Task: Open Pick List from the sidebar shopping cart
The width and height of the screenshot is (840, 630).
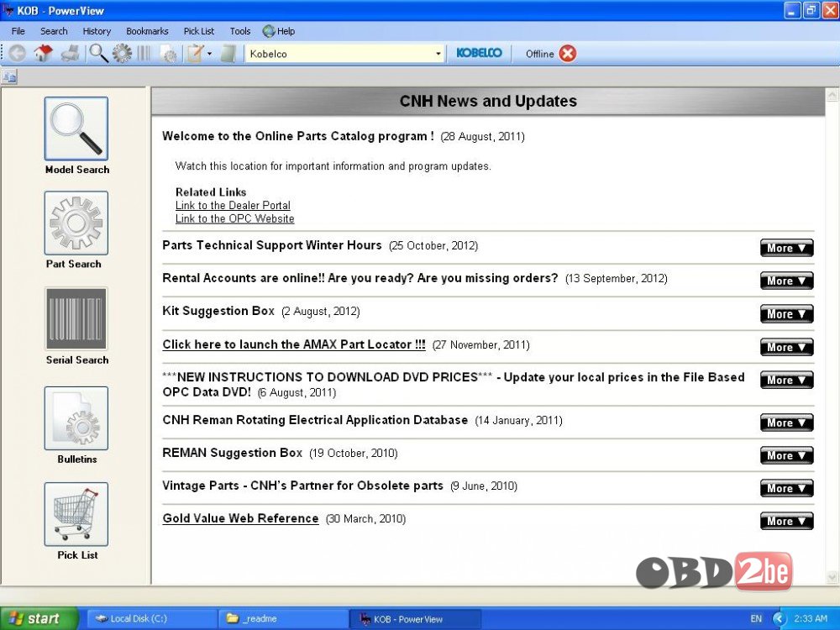Action: tap(76, 514)
